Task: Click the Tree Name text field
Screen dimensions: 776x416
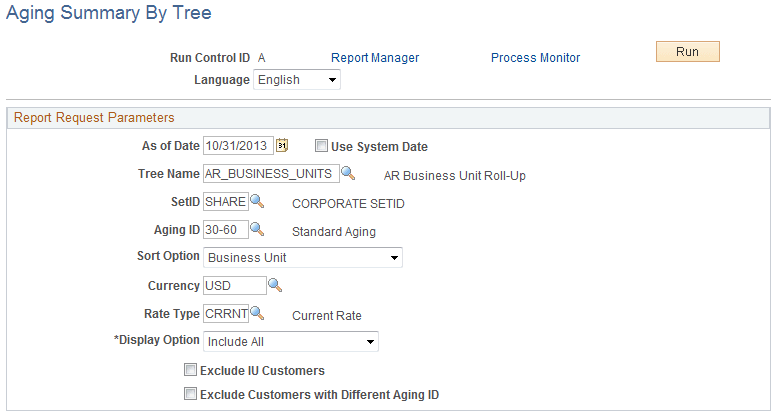Action: point(270,174)
